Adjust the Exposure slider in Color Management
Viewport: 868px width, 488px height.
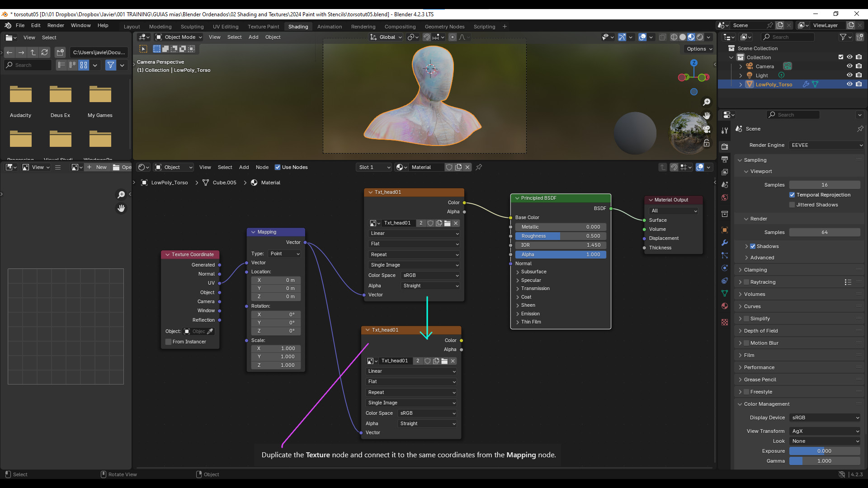click(825, 451)
